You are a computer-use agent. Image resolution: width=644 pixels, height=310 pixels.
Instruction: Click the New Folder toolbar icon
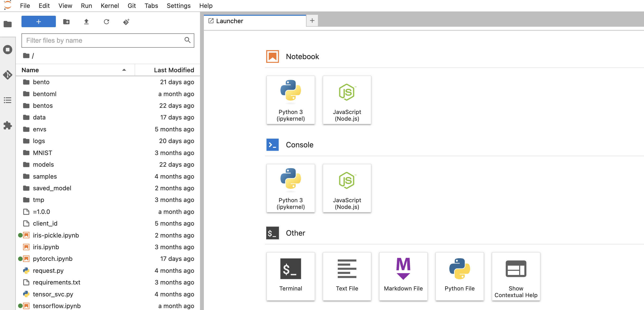click(66, 22)
